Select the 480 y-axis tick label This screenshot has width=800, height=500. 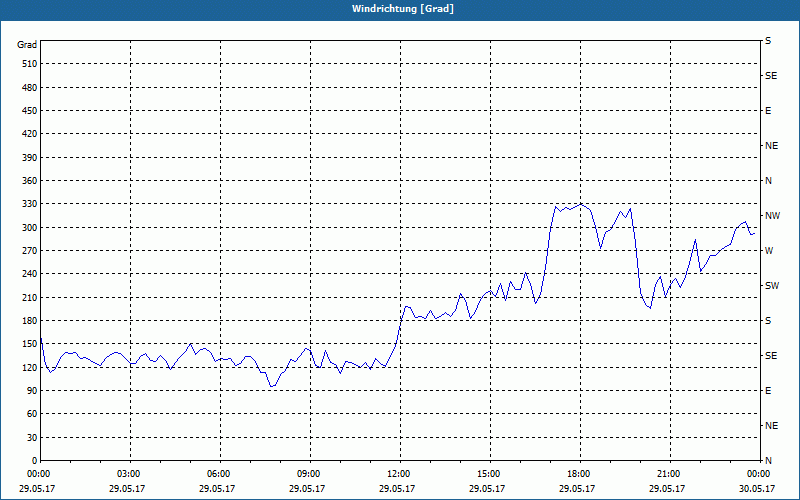(x=30, y=88)
